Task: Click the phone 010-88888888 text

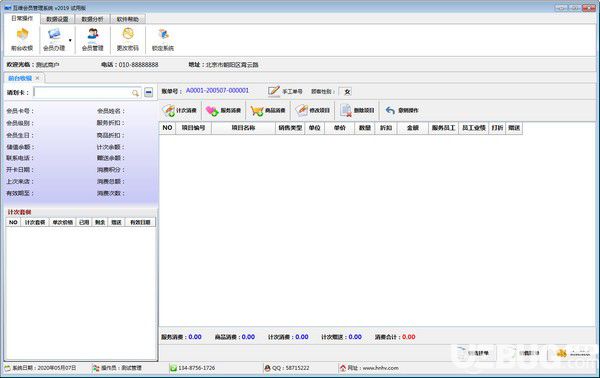Action: (x=138, y=65)
